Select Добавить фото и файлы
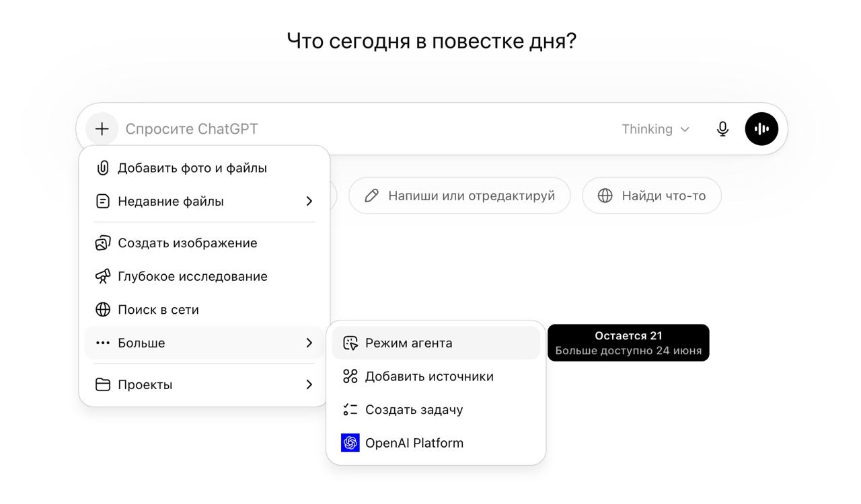861x504 pixels. tap(204, 168)
